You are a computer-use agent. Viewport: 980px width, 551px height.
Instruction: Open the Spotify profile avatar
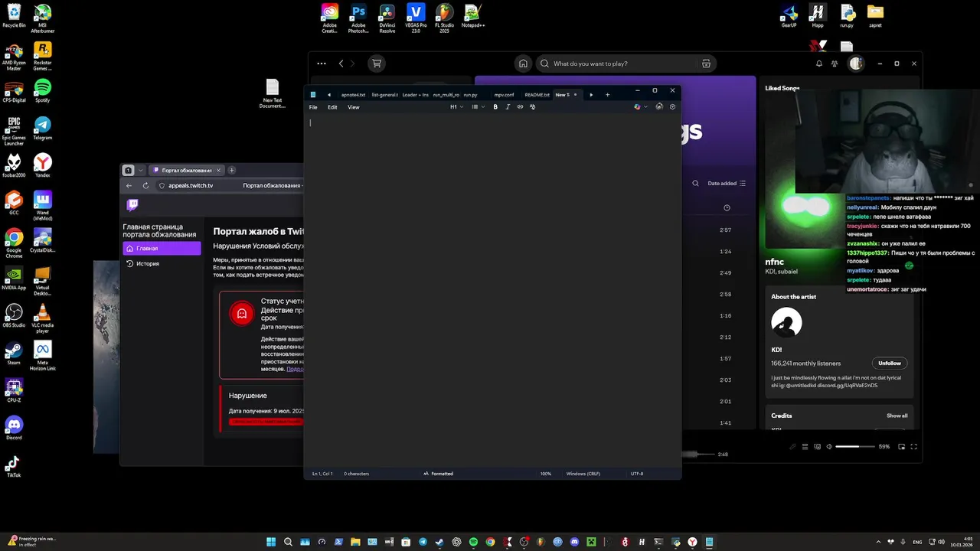point(856,64)
